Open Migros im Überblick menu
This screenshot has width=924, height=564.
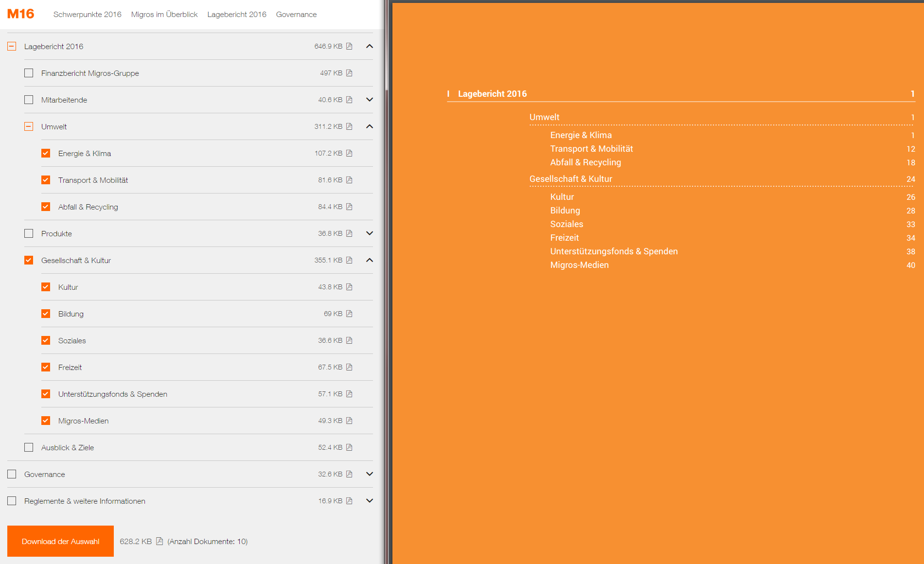pos(164,15)
